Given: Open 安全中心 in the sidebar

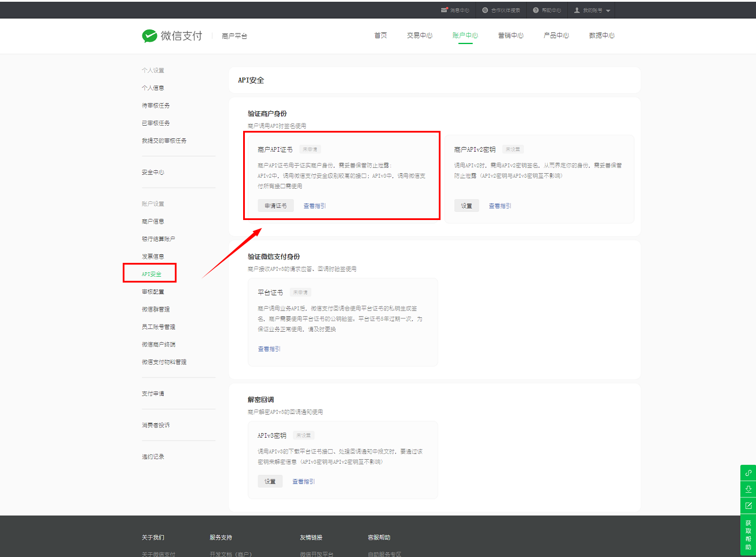Looking at the screenshot, I should pyautogui.click(x=153, y=172).
